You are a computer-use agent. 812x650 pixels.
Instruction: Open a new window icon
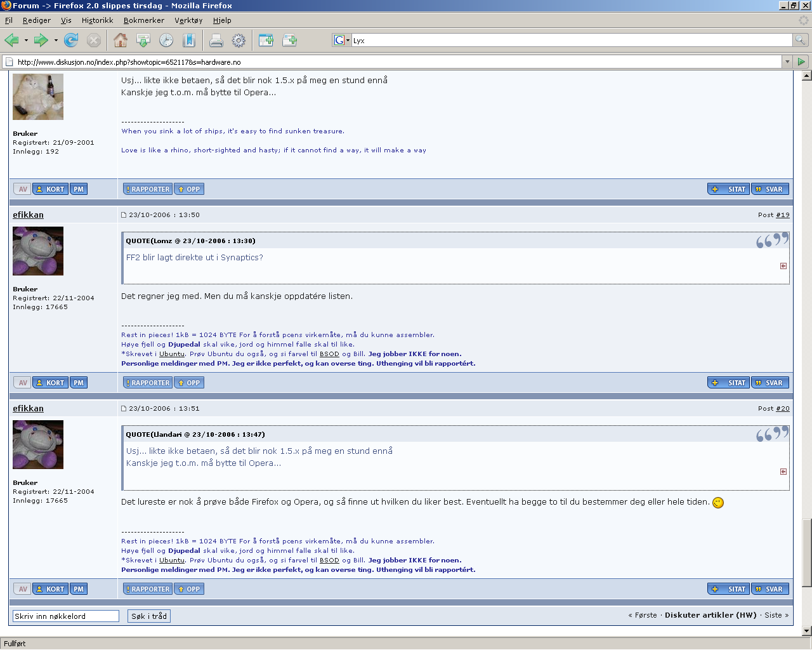(x=266, y=41)
